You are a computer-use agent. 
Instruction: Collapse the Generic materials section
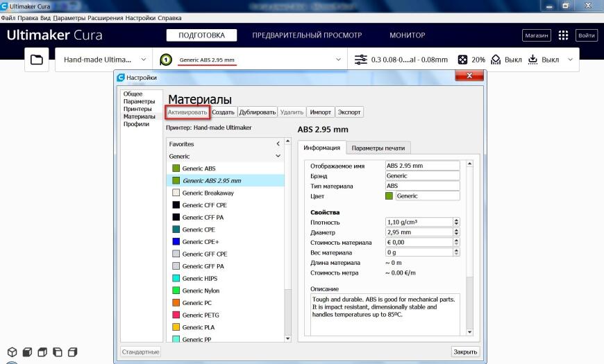278,156
